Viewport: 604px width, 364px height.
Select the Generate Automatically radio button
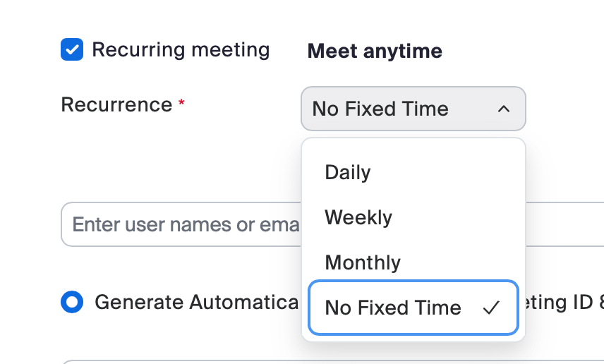tap(72, 302)
